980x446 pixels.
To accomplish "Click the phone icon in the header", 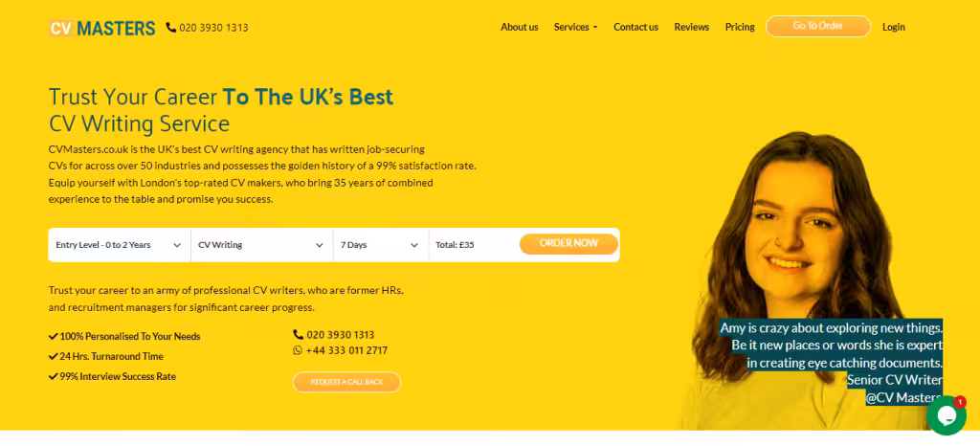I will tap(170, 28).
